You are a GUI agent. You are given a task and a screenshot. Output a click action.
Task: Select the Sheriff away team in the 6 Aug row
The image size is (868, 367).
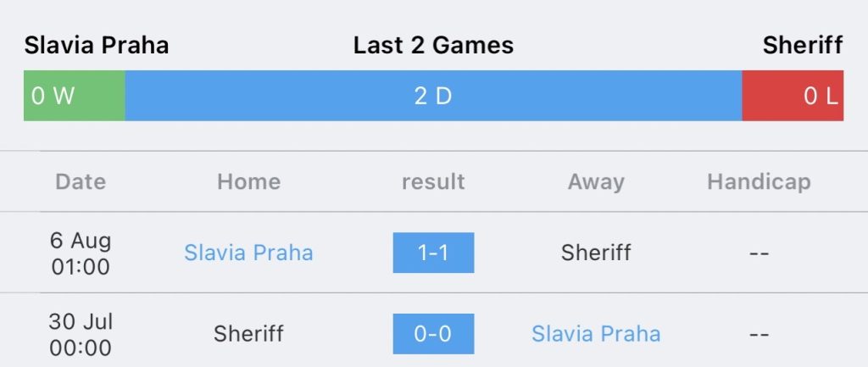click(x=596, y=253)
